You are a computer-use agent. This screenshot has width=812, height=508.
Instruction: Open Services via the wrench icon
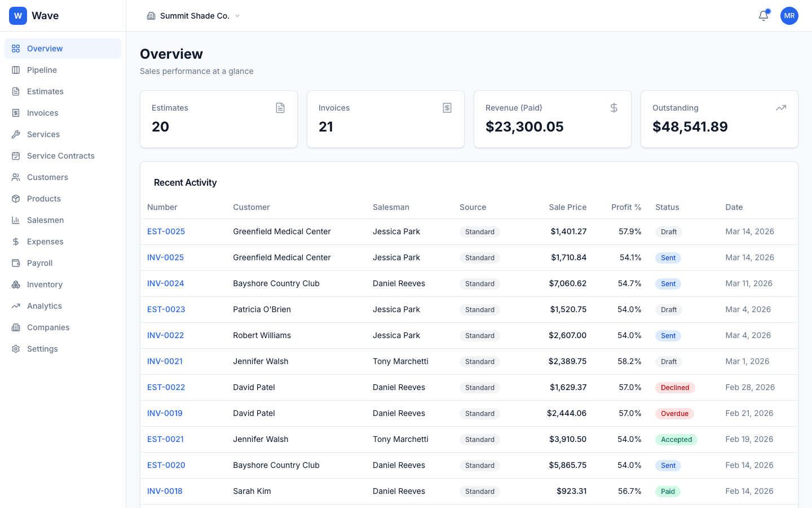tap(16, 134)
